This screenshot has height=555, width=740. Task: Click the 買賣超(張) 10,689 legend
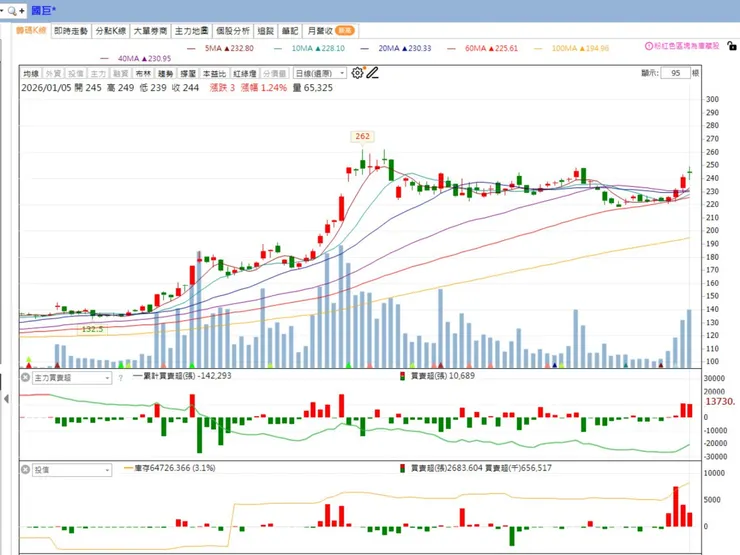click(437, 376)
